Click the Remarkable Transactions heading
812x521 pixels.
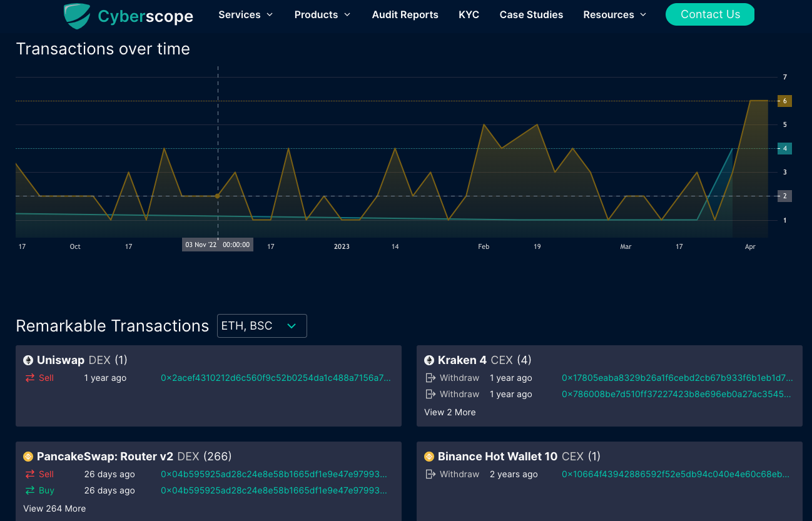coord(113,326)
